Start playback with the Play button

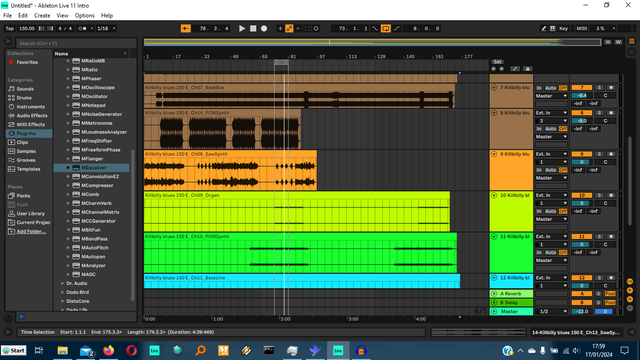click(242, 29)
